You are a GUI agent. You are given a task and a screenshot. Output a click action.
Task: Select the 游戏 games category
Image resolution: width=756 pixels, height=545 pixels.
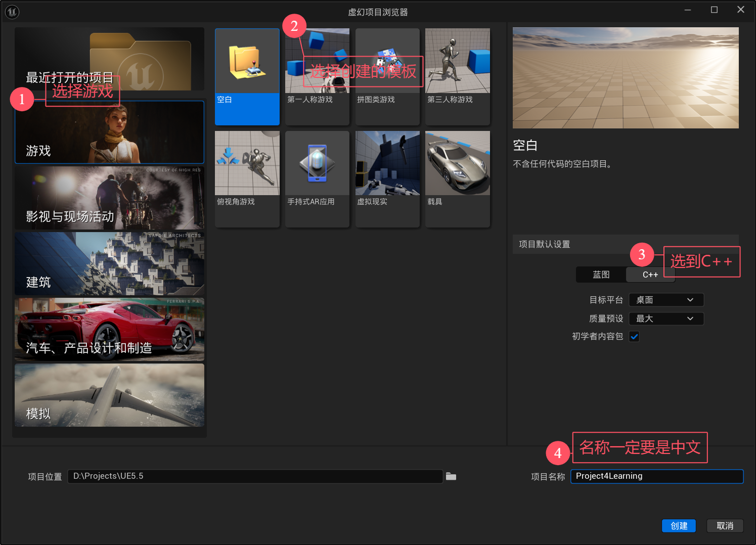tap(109, 132)
